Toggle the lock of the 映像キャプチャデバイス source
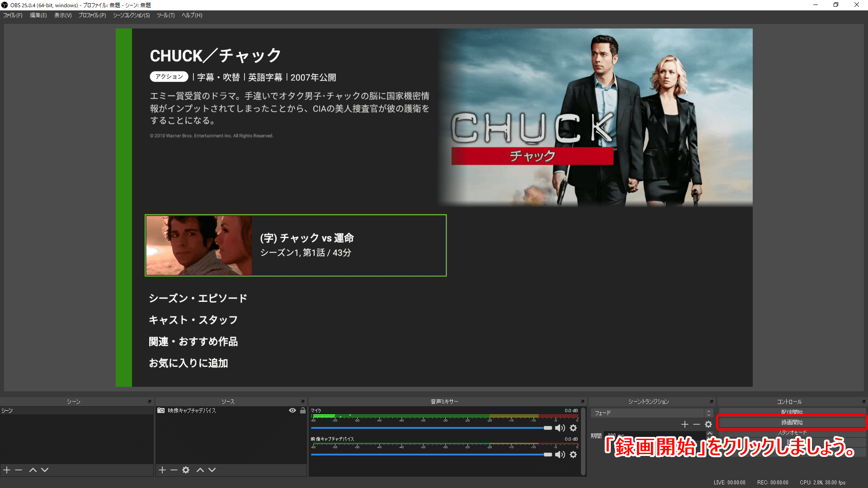Screen dimensions: 868x488 (x=303, y=411)
